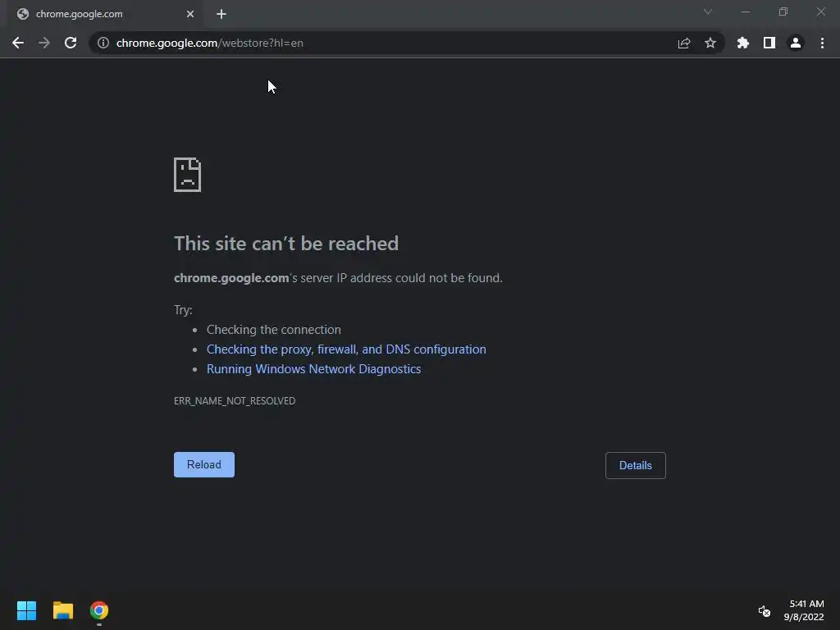Image resolution: width=840 pixels, height=630 pixels.
Task: Click the 'This site can't be reached' heading
Action: [x=286, y=244]
